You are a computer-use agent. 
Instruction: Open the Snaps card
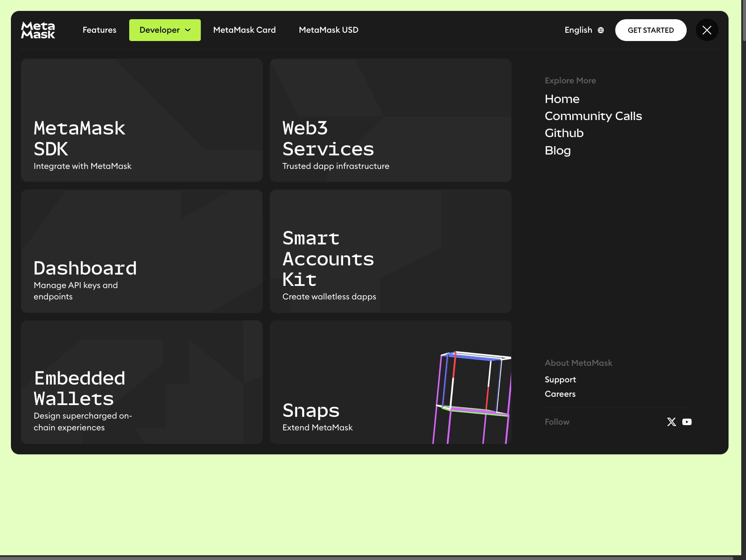(x=391, y=382)
